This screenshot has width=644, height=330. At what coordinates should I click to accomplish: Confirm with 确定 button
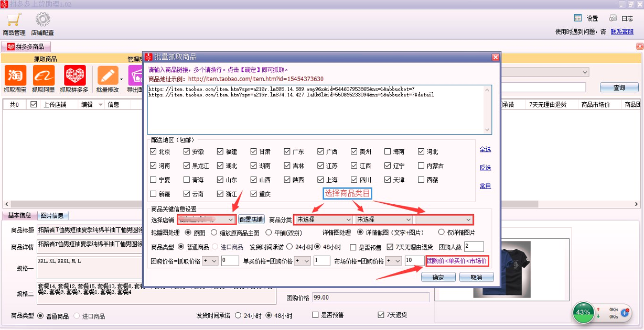(438, 278)
